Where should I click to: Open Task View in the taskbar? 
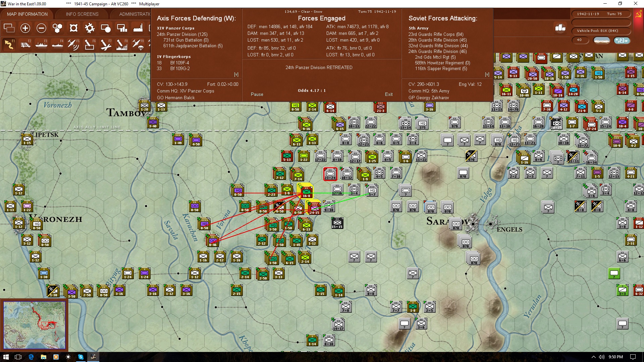click(18, 357)
